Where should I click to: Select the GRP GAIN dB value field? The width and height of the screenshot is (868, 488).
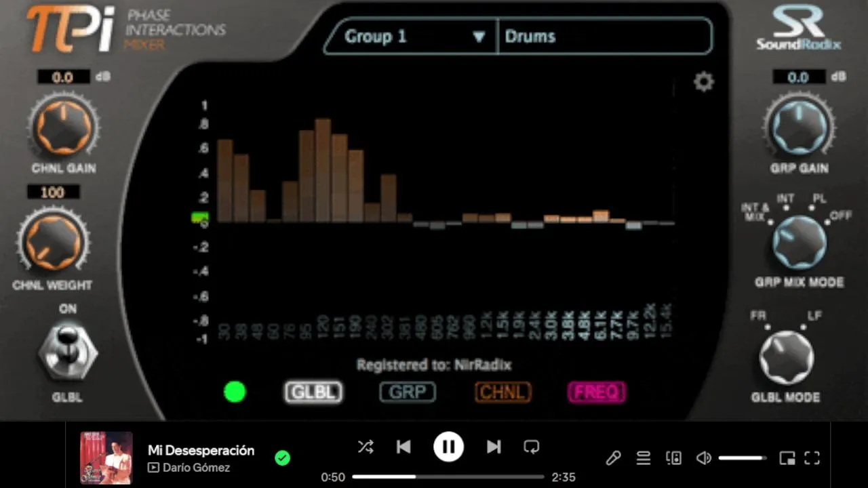coord(798,77)
